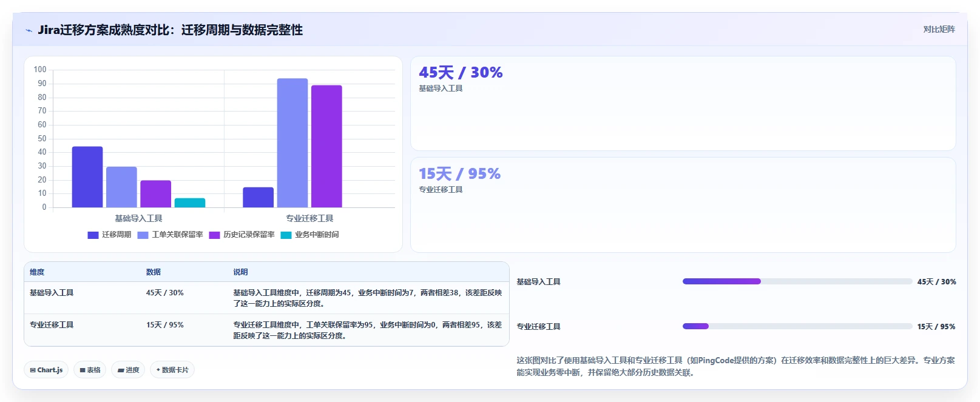The height and width of the screenshot is (402, 980).
Task: Click the 数据 column header
Action: pos(154,272)
